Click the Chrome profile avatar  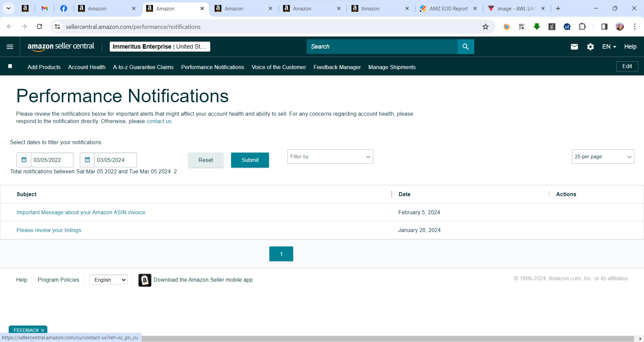coord(620,26)
